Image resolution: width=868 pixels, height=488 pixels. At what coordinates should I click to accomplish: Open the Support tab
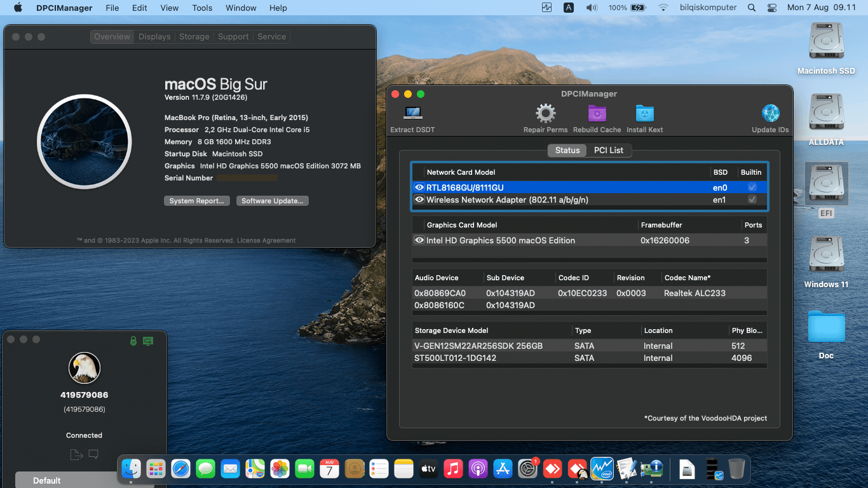(233, 37)
